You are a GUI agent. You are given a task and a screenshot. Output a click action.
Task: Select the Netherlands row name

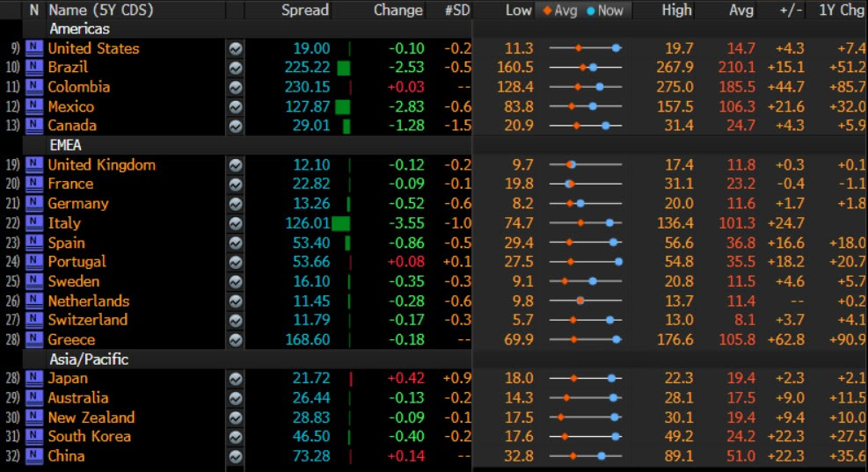[x=89, y=301]
